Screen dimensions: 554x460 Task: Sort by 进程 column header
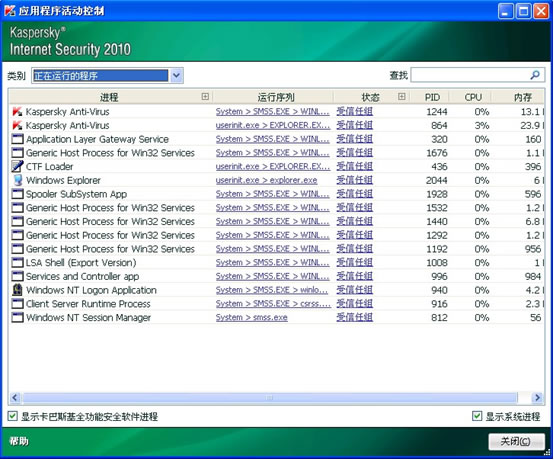tap(109, 97)
